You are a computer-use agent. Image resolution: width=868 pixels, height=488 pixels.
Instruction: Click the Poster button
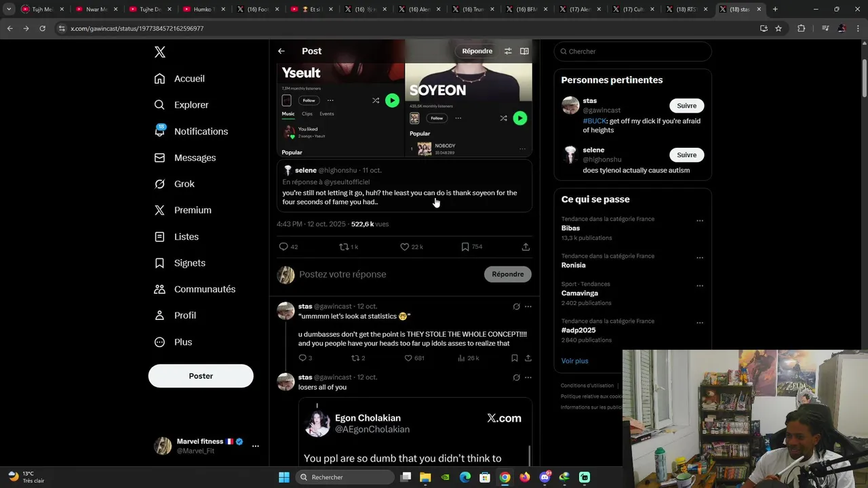(201, 376)
